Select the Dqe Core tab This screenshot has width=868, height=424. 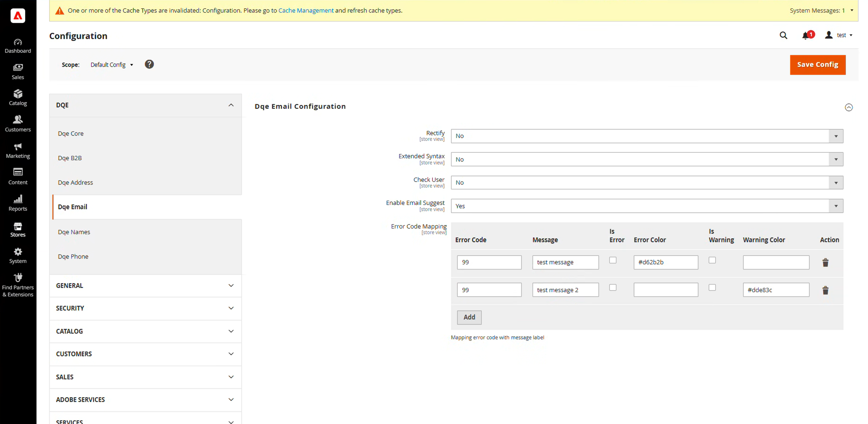(x=70, y=134)
